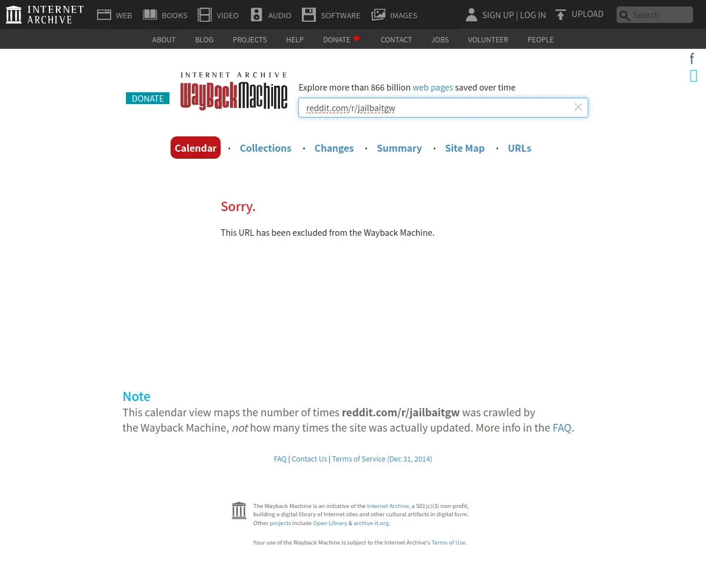This screenshot has height=588, width=706.
Task: Click the 'Sorry.' heading text
Action: [x=238, y=206]
